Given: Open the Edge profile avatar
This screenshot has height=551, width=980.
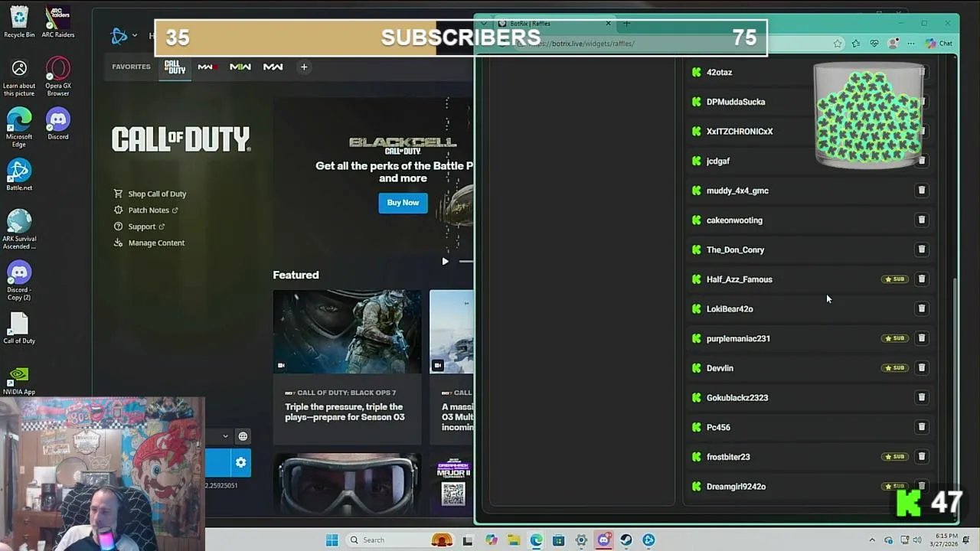Looking at the screenshot, I should [x=893, y=44].
